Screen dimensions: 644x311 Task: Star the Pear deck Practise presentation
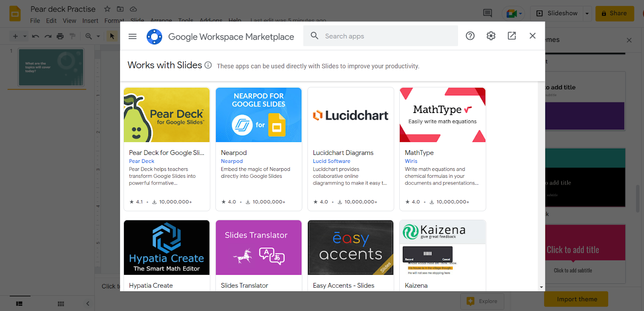pyautogui.click(x=107, y=9)
